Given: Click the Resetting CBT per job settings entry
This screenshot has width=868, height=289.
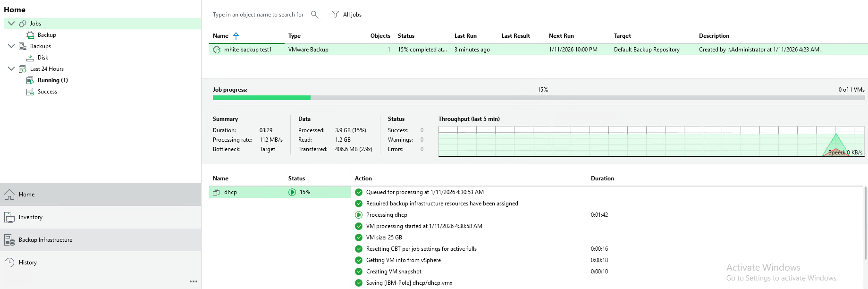Looking at the screenshot, I should [421, 249].
